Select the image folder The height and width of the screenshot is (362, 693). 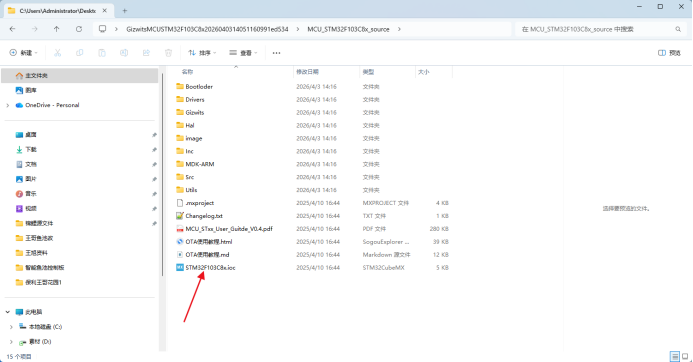click(189, 138)
